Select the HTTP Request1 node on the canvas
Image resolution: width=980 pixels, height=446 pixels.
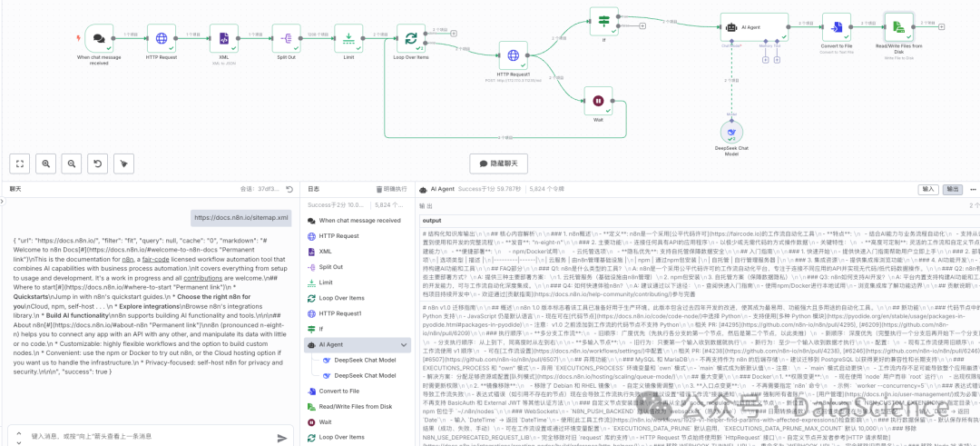(513, 55)
